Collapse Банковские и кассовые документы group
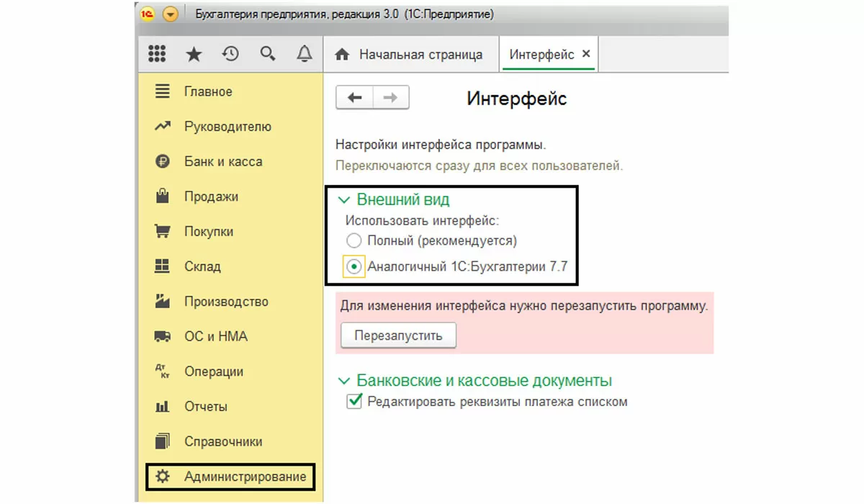Image resolution: width=864 pixels, height=504 pixels. click(343, 381)
